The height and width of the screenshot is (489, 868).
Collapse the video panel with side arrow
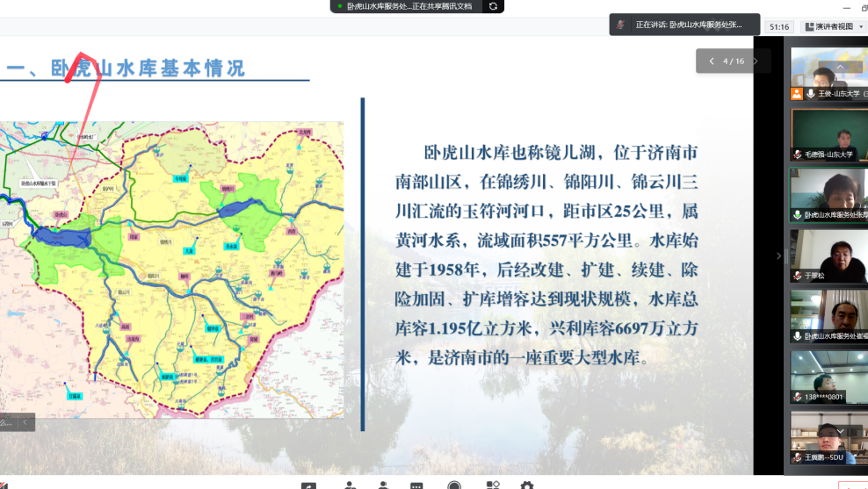pos(778,255)
